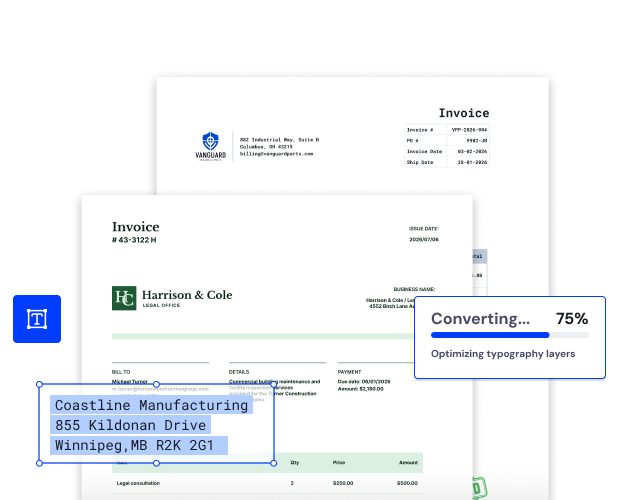Click the "Invoice Date" table label
Image resolution: width=638 pixels, height=500 pixels.
424,151
